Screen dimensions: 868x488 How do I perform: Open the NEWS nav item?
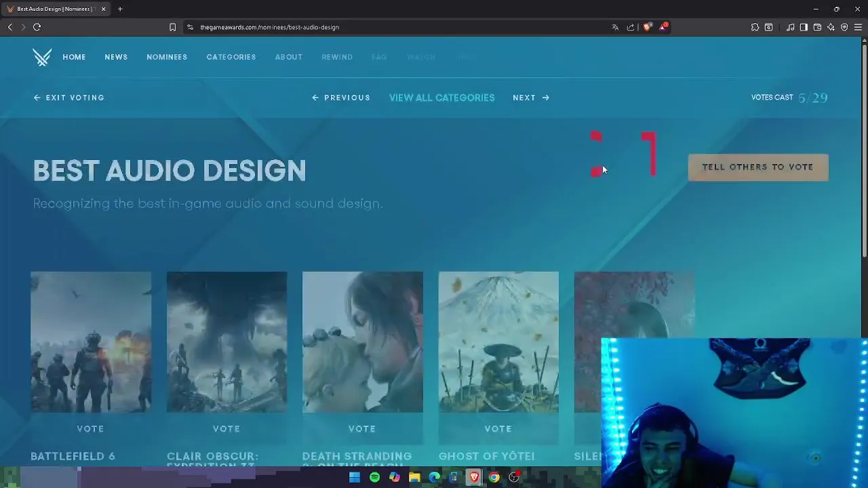[116, 57]
